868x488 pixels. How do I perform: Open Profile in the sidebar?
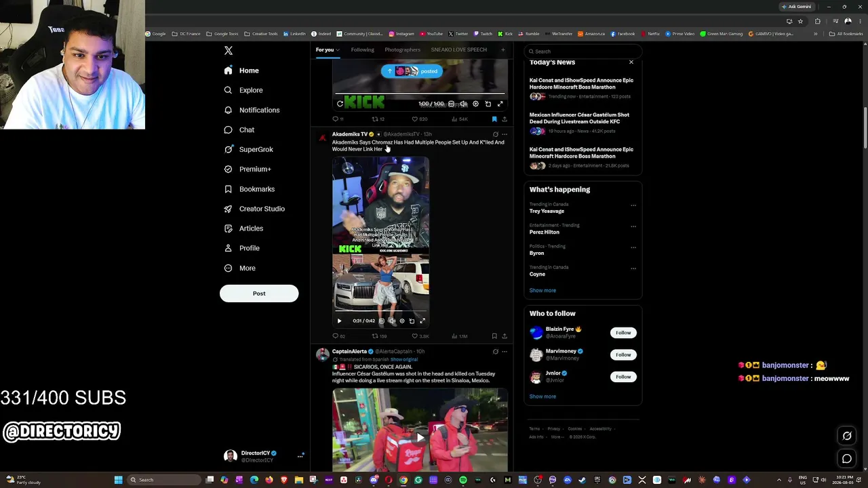point(242,248)
